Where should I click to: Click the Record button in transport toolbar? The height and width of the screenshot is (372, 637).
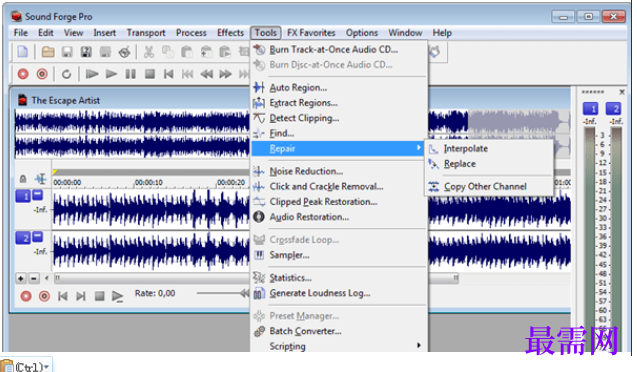click(x=23, y=74)
